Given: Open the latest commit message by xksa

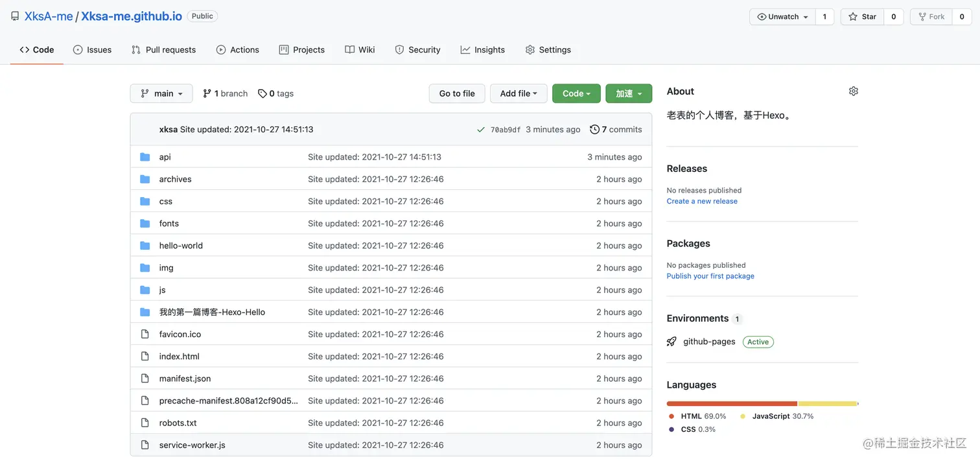Looking at the screenshot, I should click(247, 130).
